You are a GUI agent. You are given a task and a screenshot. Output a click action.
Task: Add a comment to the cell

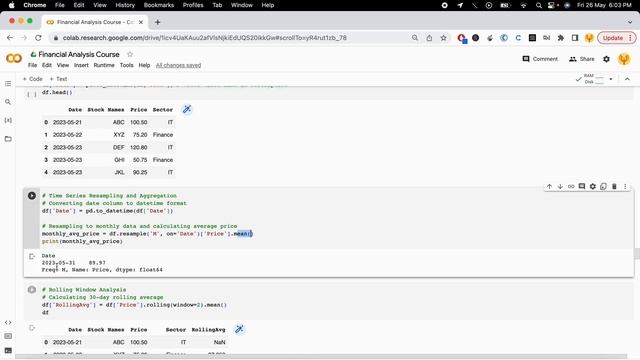coord(582,187)
